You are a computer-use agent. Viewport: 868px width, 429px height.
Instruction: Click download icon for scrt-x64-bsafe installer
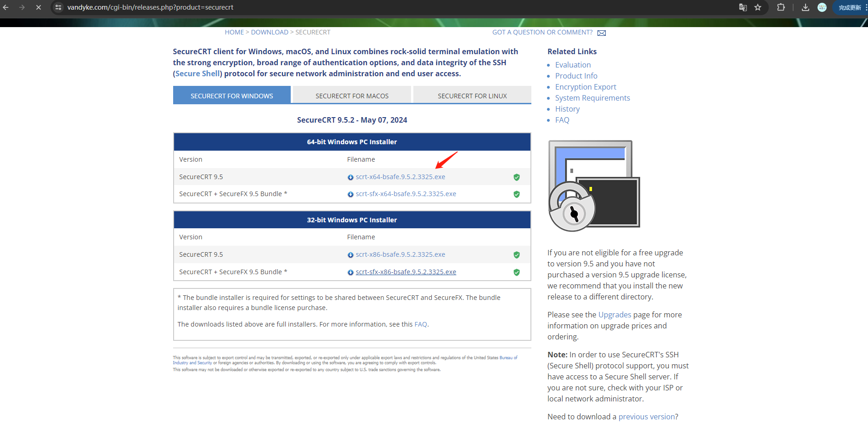tap(350, 177)
